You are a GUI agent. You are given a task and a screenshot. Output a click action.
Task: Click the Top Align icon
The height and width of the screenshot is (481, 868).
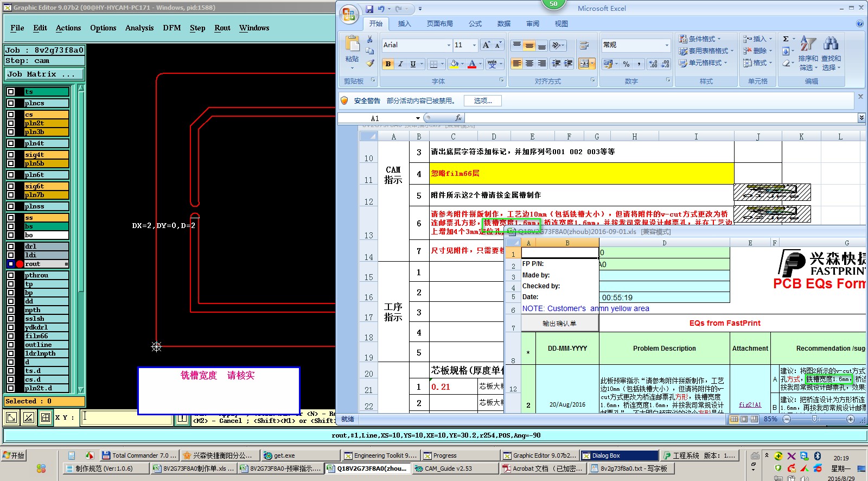coord(517,45)
